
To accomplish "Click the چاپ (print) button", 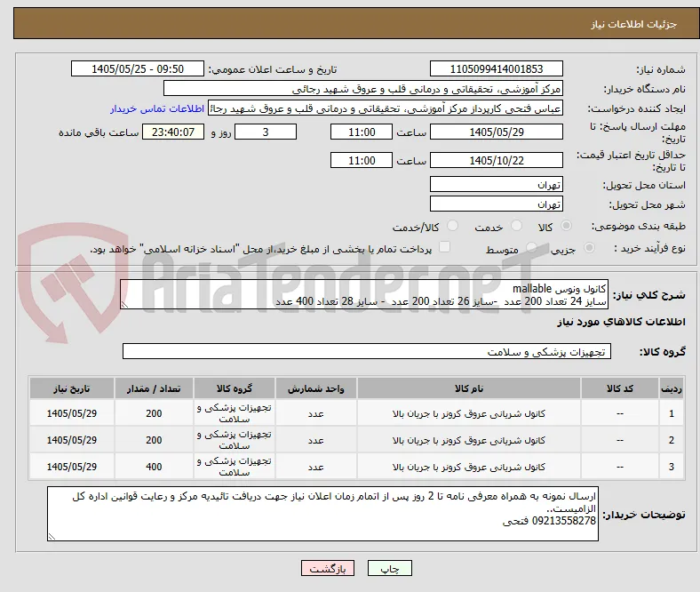I will (389, 568).
